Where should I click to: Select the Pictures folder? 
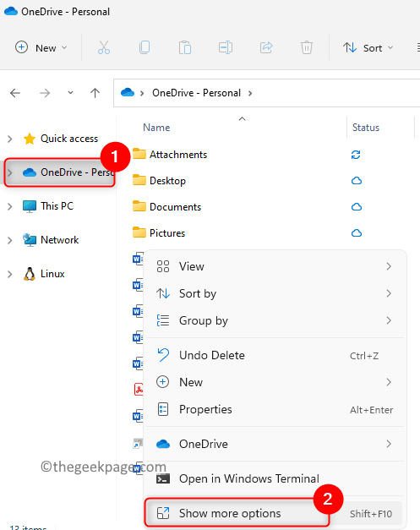click(159, 233)
